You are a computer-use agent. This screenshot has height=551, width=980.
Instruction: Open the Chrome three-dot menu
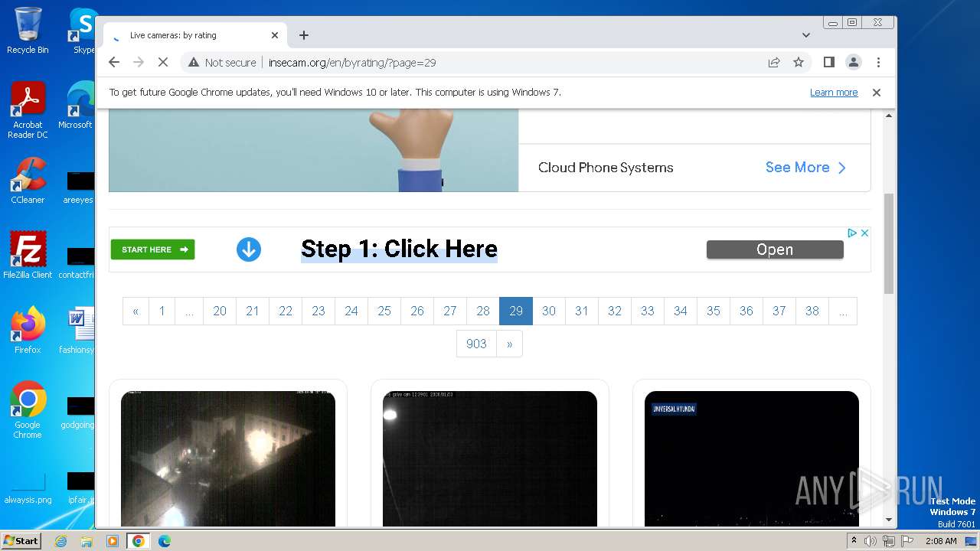click(x=878, y=62)
